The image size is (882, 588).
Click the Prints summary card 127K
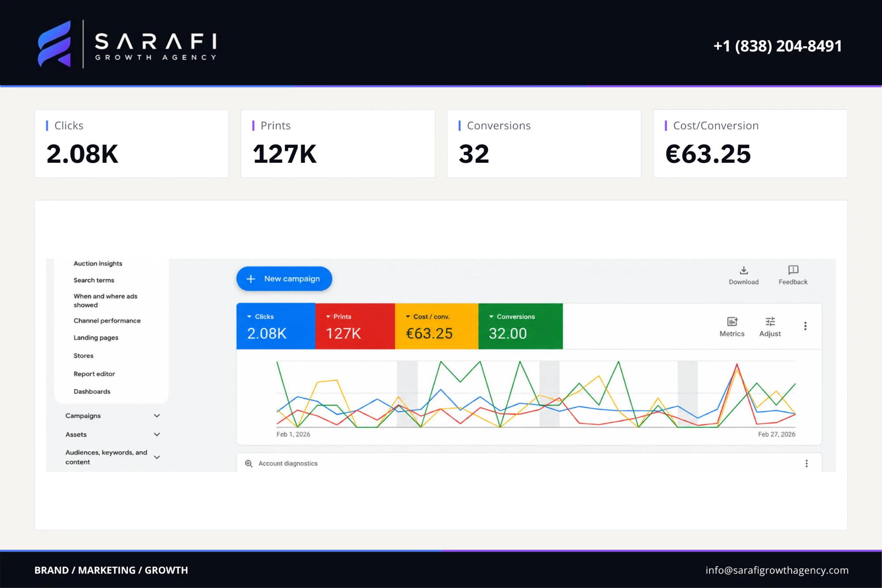338,144
